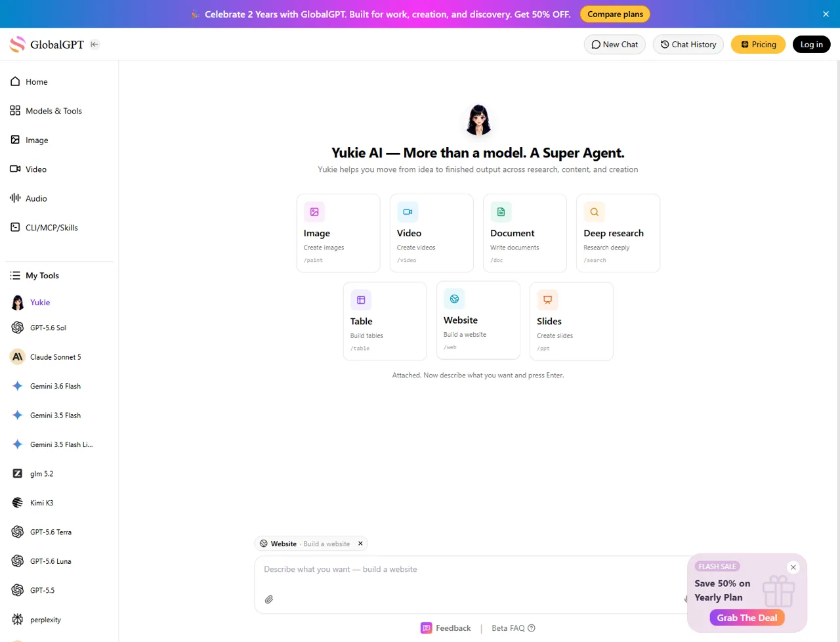The height and width of the screenshot is (642, 840).
Task: Attach a file with the paperclip icon
Action: click(x=269, y=599)
